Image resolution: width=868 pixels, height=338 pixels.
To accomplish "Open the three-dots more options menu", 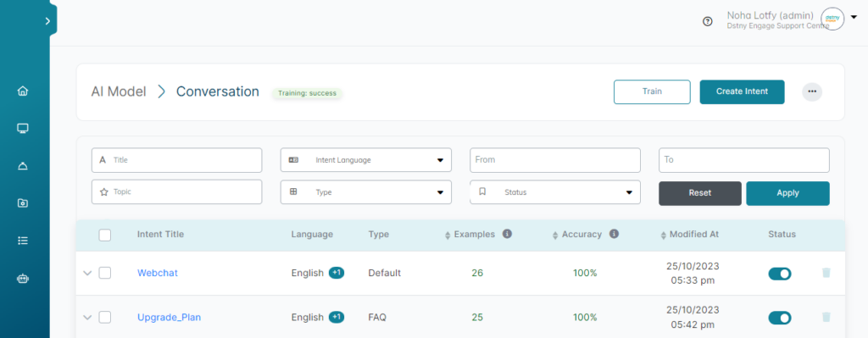I will 812,91.
